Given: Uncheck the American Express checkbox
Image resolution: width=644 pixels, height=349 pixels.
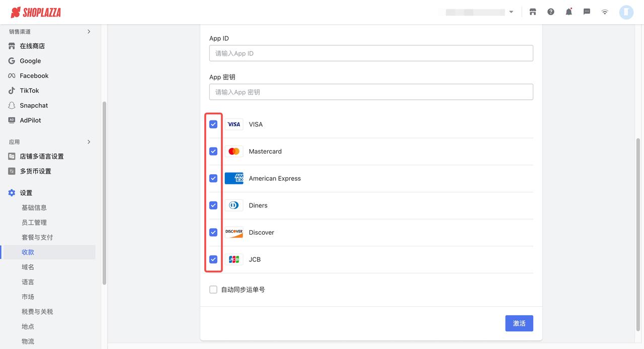Looking at the screenshot, I should [213, 178].
